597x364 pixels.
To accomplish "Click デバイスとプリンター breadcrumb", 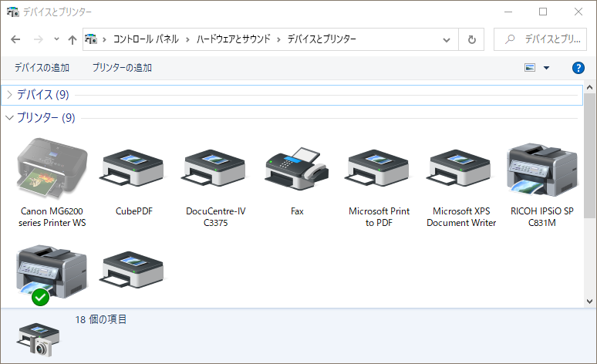I will (x=322, y=39).
